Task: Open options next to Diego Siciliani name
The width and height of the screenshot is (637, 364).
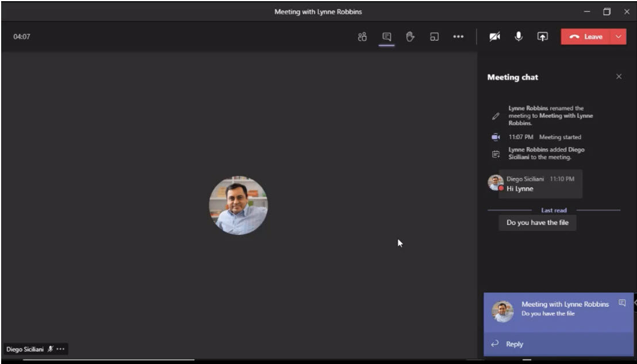Action: [60, 349]
